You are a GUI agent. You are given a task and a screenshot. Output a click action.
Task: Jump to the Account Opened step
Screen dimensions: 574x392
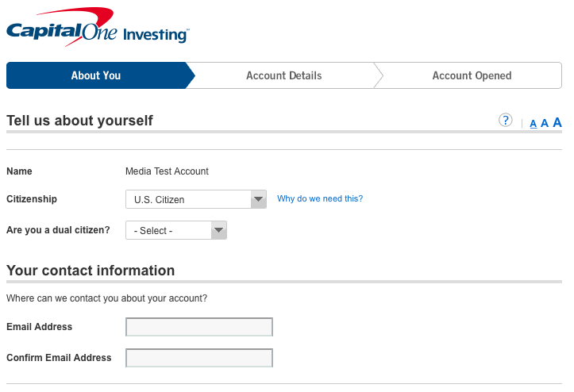click(x=472, y=75)
